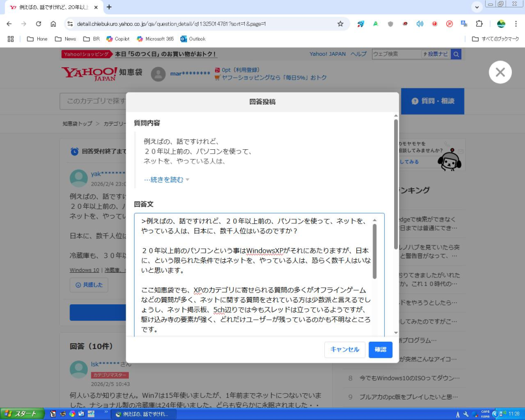Focus the ウェブ検索 search box

(x=396, y=54)
